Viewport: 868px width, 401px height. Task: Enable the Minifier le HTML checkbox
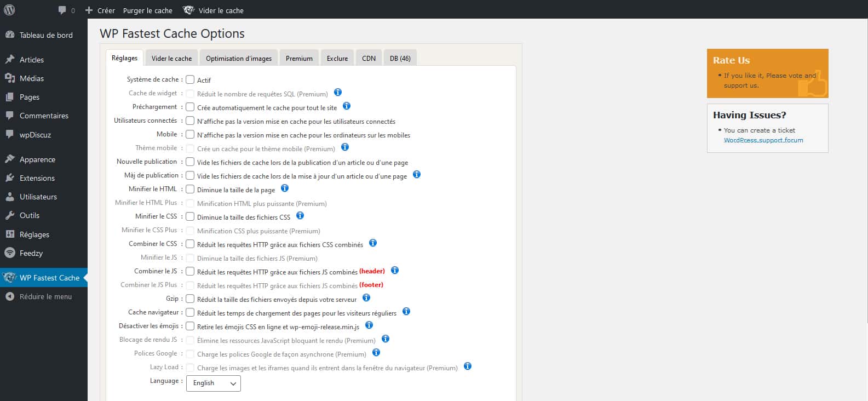(x=190, y=189)
